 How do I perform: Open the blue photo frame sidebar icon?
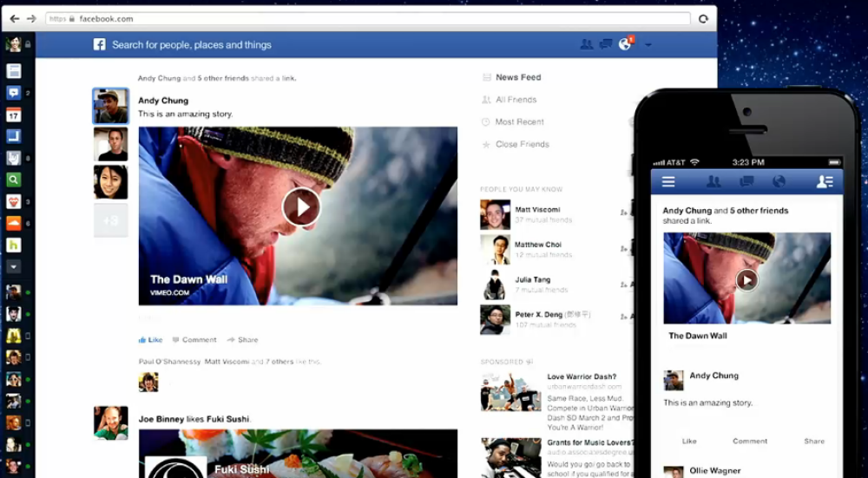[14, 136]
